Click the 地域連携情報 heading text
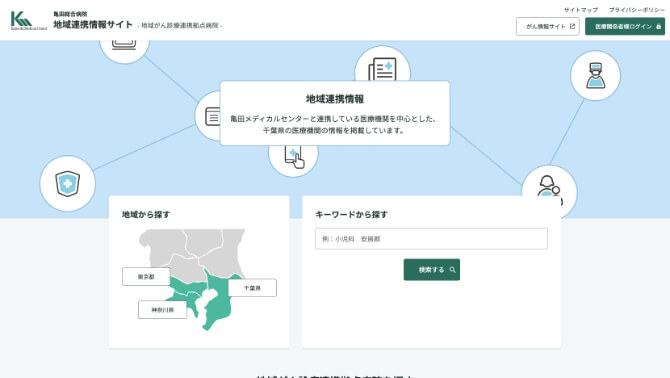Viewport: 670px width, 378px height. [x=335, y=99]
